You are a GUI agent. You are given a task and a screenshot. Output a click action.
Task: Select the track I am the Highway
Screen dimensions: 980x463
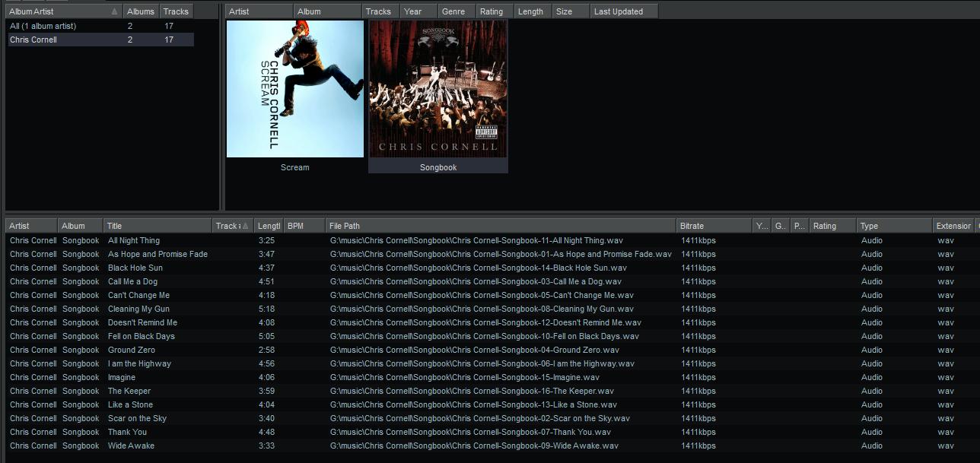point(139,363)
